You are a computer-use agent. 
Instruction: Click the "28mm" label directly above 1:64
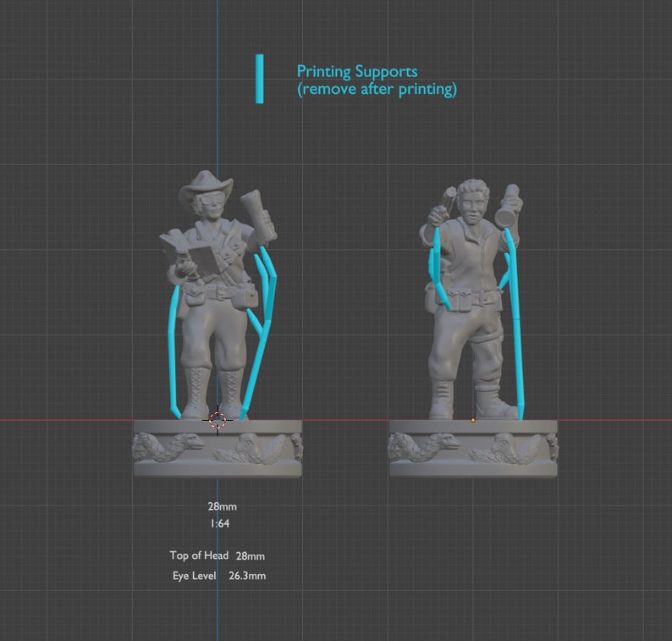(222, 506)
